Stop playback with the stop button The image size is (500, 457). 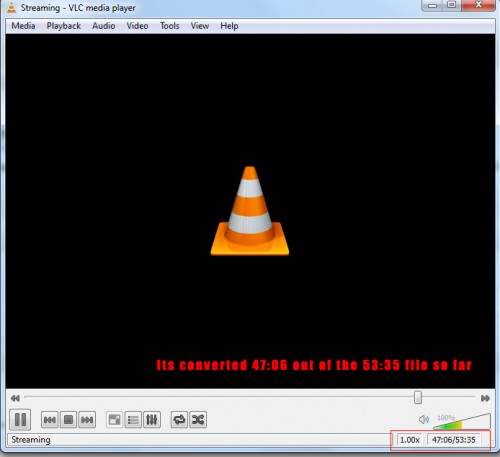pyautogui.click(x=68, y=420)
